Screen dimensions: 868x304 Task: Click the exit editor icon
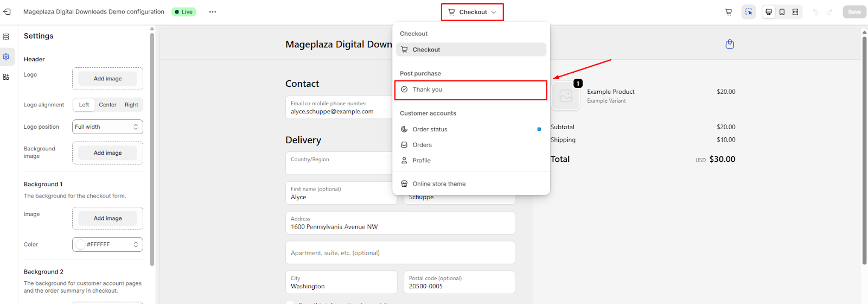pos(7,12)
